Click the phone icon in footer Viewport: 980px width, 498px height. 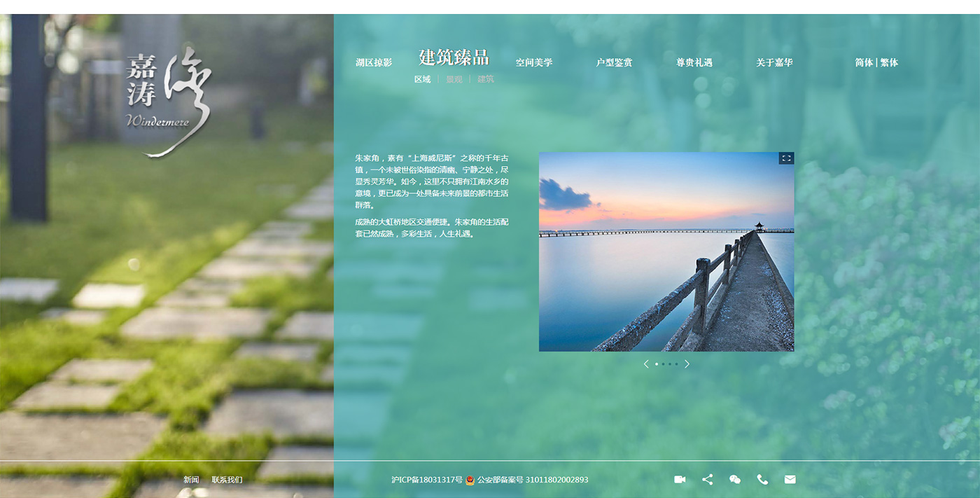pyautogui.click(x=762, y=480)
